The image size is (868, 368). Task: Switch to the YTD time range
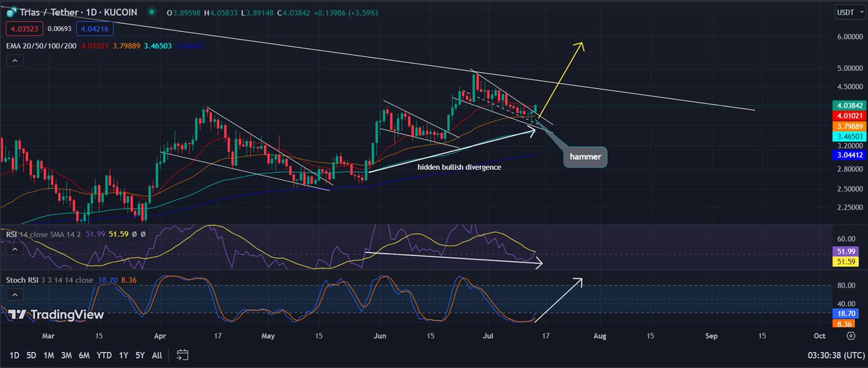pos(103,355)
